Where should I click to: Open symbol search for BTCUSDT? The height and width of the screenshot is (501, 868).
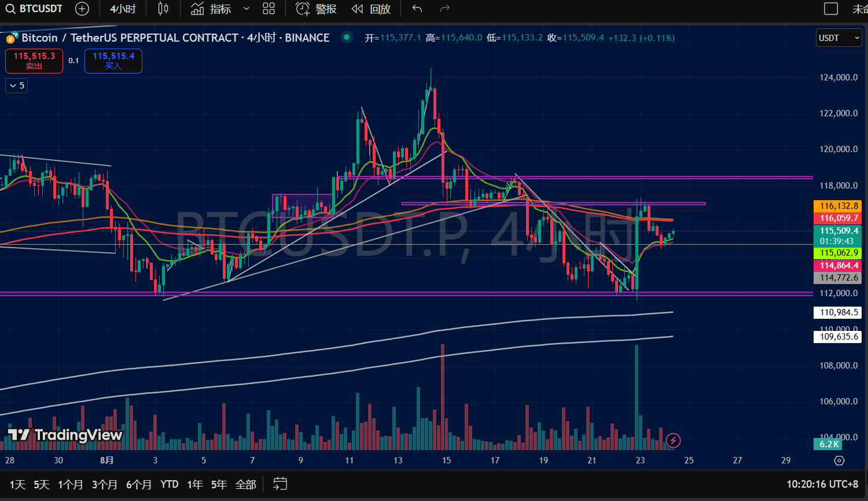coord(34,9)
